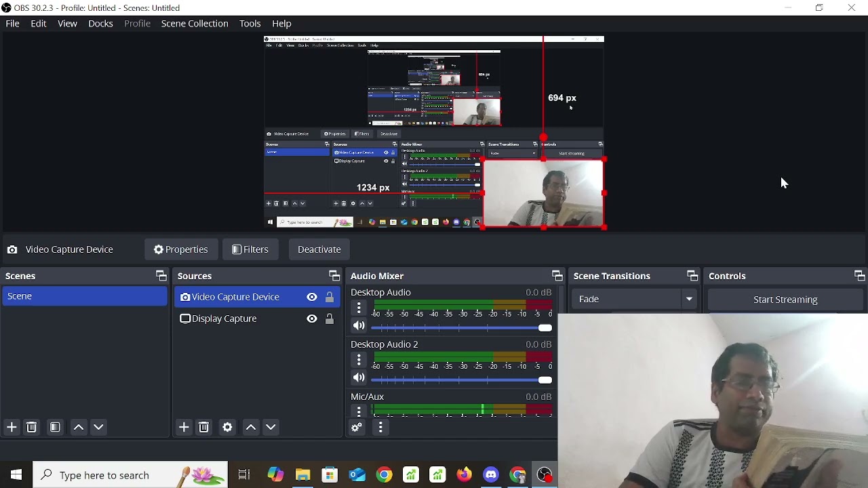Open the Scene Collection menu

pyautogui.click(x=195, y=24)
